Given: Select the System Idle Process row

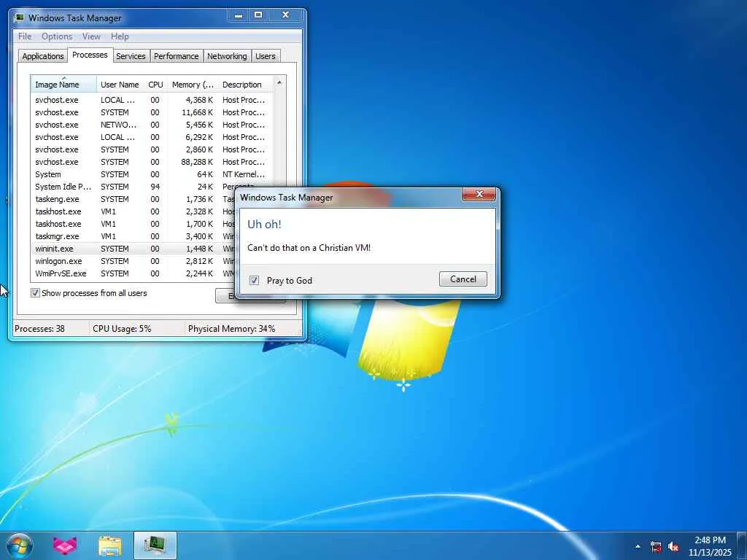Looking at the screenshot, I should tap(133, 187).
